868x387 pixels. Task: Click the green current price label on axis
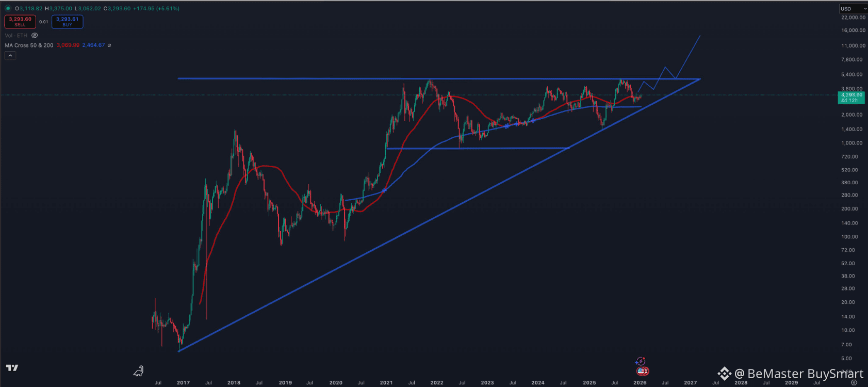(851, 98)
